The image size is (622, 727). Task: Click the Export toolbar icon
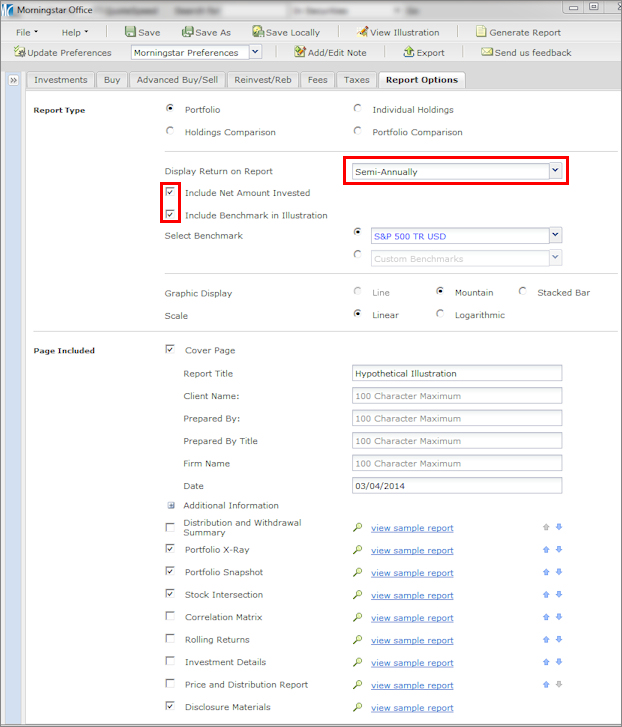coord(408,52)
